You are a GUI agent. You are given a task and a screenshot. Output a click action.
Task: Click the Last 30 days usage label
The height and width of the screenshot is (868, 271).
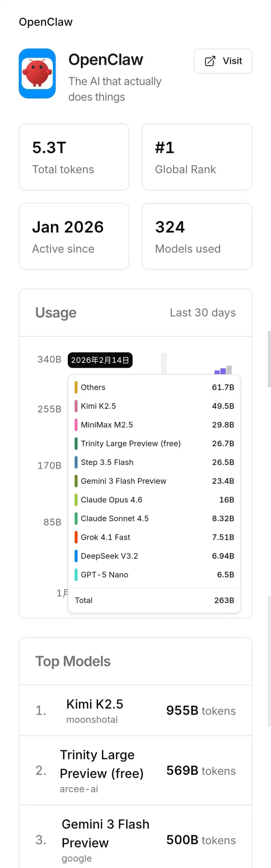(x=203, y=313)
